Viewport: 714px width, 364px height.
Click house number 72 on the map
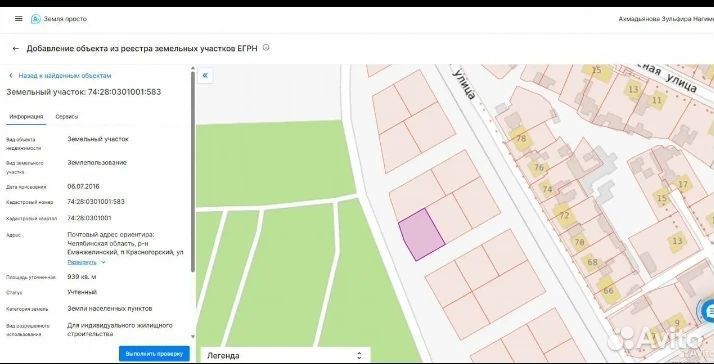[x=565, y=216]
